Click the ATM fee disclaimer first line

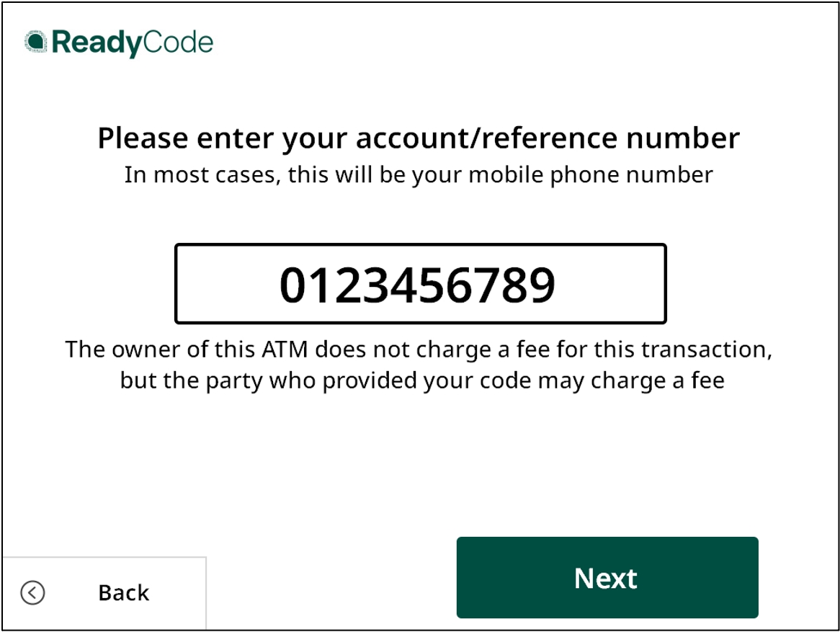[419, 350]
